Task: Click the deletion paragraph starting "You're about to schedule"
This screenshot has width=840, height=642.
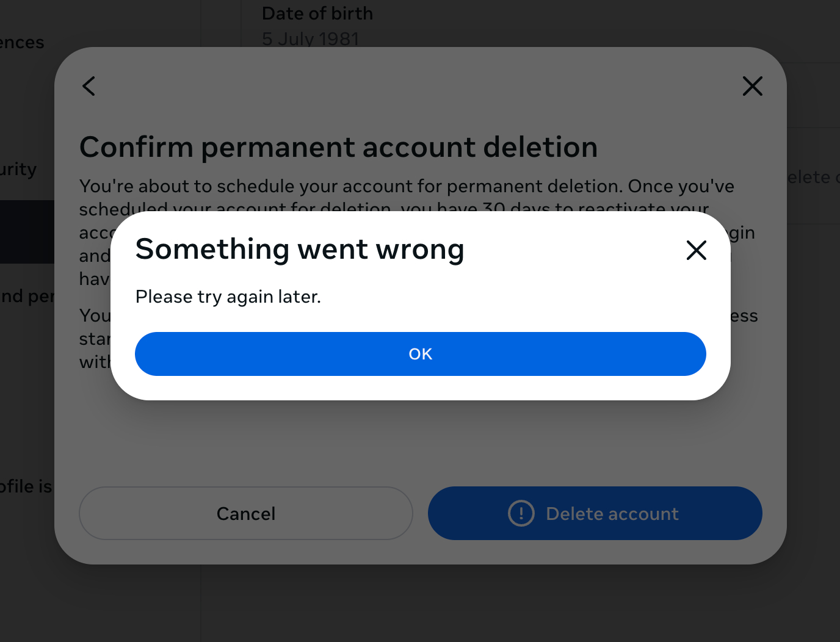Action: click(x=406, y=187)
